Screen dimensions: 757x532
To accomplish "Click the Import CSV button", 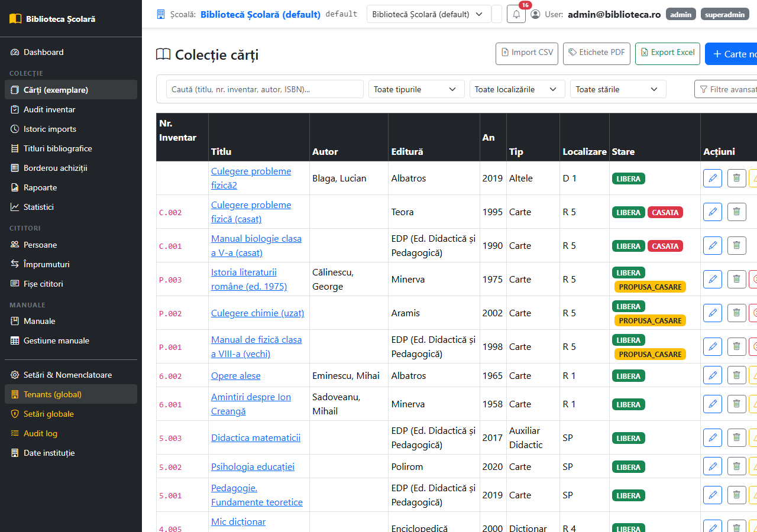I will (527, 53).
